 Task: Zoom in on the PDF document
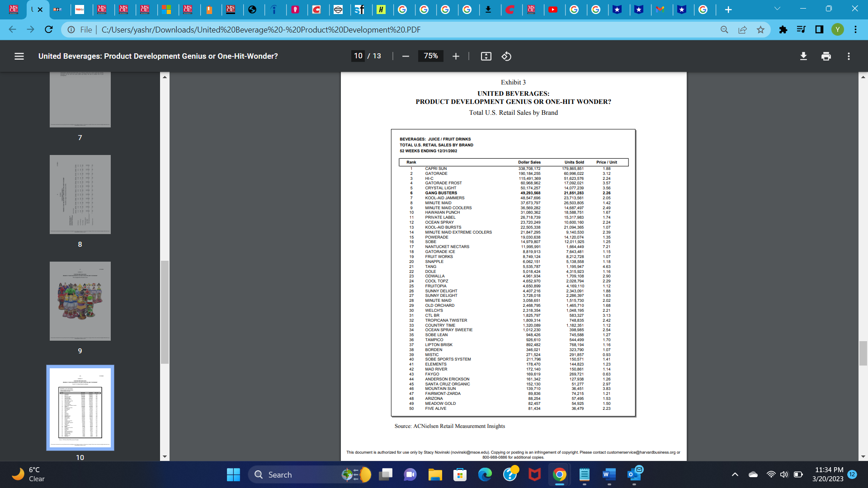pos(456,56)
